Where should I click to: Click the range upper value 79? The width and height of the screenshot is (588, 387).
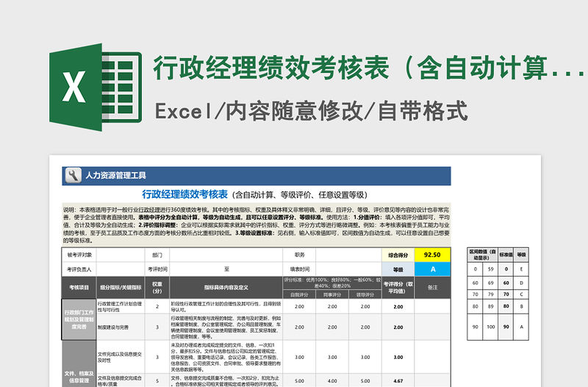tap(490, 294)
